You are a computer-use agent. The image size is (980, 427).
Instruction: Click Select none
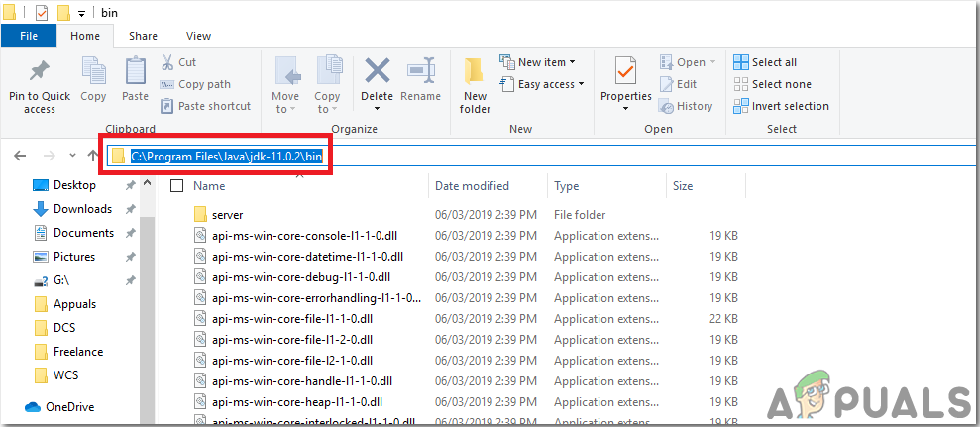773,84
